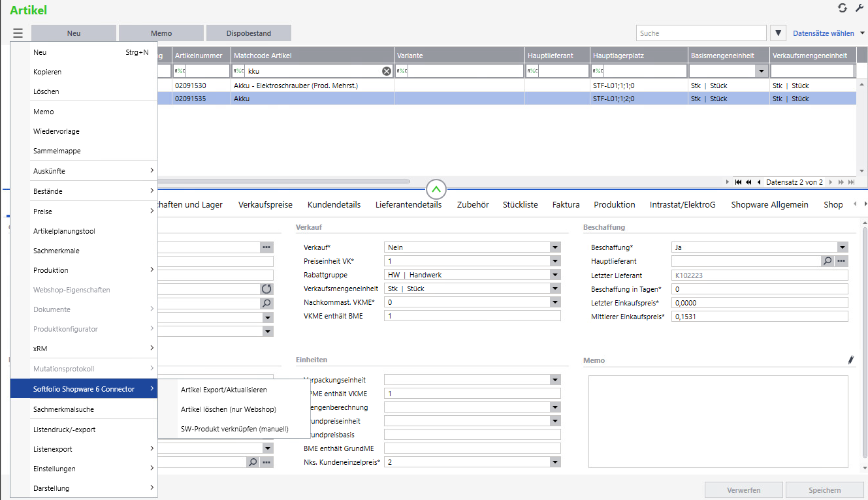The height and width of the screenshot is (500, 868).
Task: Click the hamburger menu icon
Action: coord(18,33)
